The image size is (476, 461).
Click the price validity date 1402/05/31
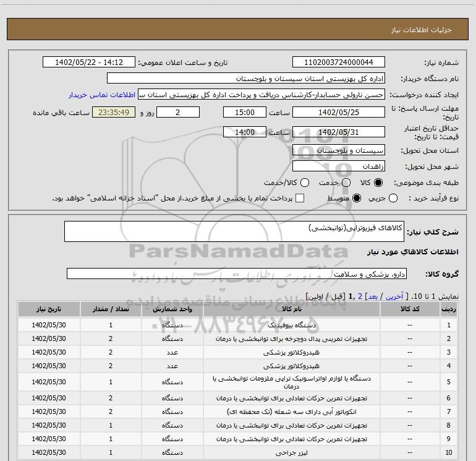tap(339, 132)
